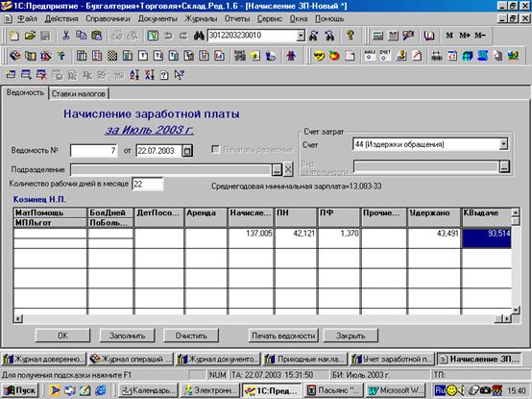This screenshot has height=399, width=532.
Task: Open the Подразделение selection ellipsis button
Action: tap(277, 169)
